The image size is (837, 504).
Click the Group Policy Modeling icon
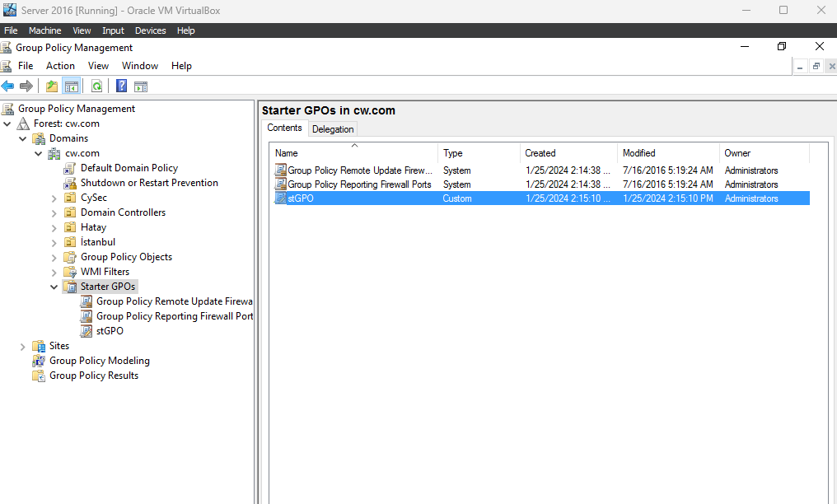39,361
